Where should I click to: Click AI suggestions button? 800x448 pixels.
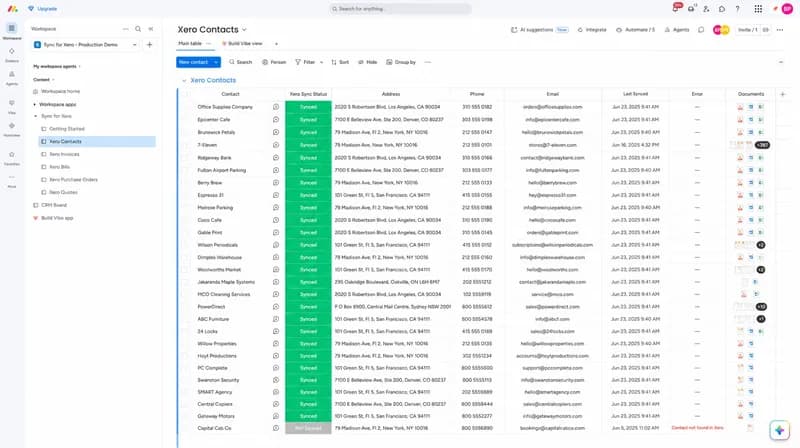coord(539,30)
